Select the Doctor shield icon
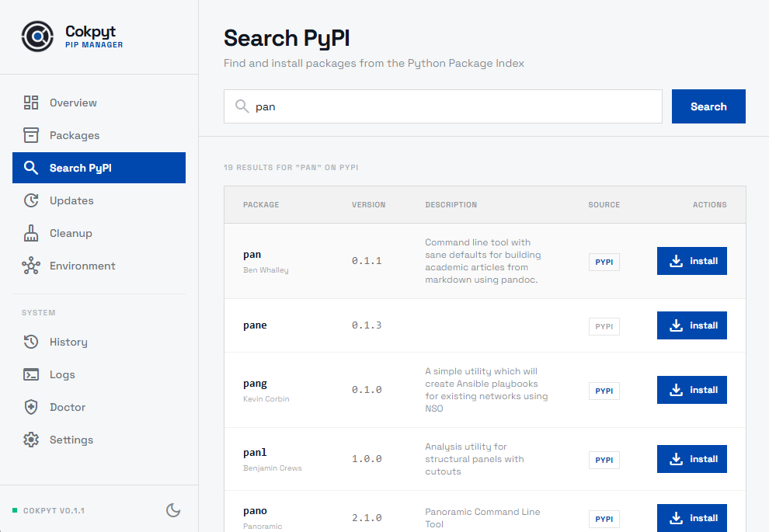The image size is (769, 532). coord(31,407)
